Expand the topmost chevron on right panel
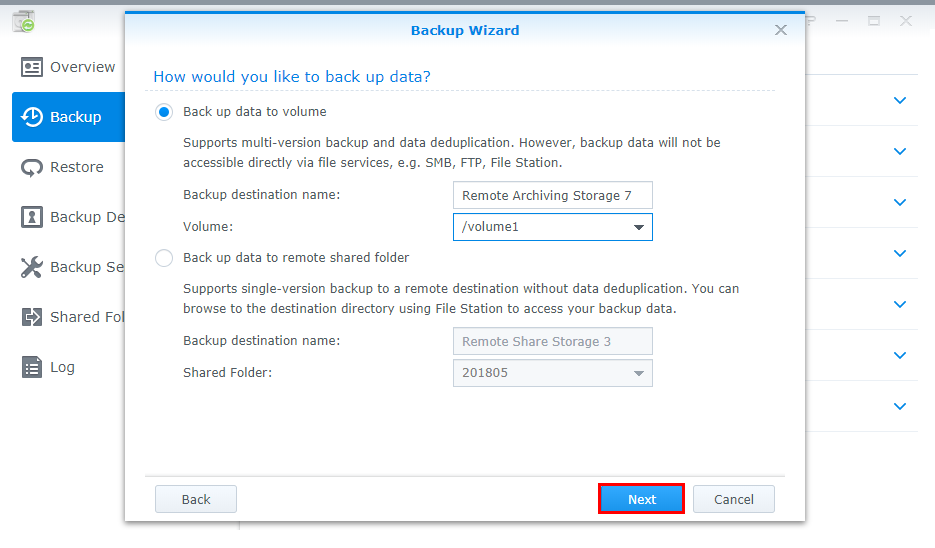Image resolution: width=935 pixels, height=548 pixels. point(900,100)
